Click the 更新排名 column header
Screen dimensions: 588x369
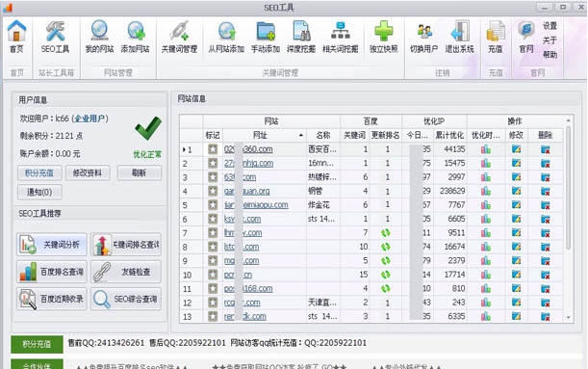point(385,135)
